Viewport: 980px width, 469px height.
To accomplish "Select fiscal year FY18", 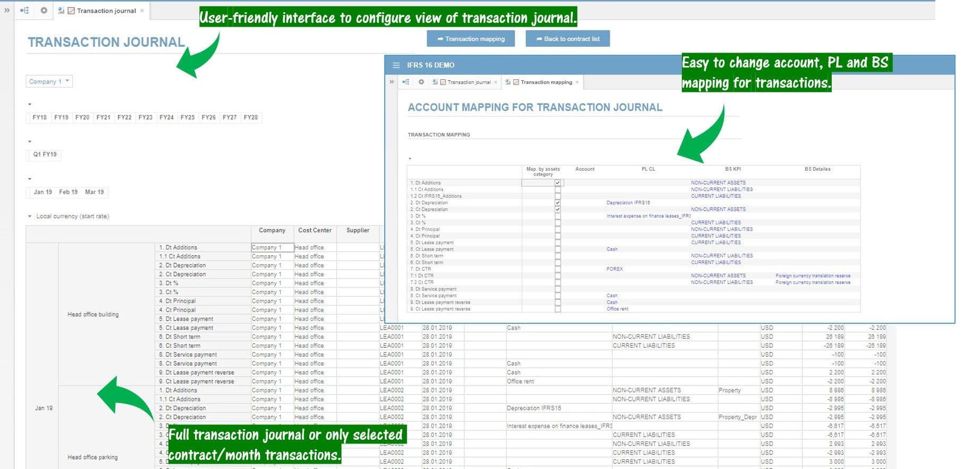I will (x=40, y=118).
